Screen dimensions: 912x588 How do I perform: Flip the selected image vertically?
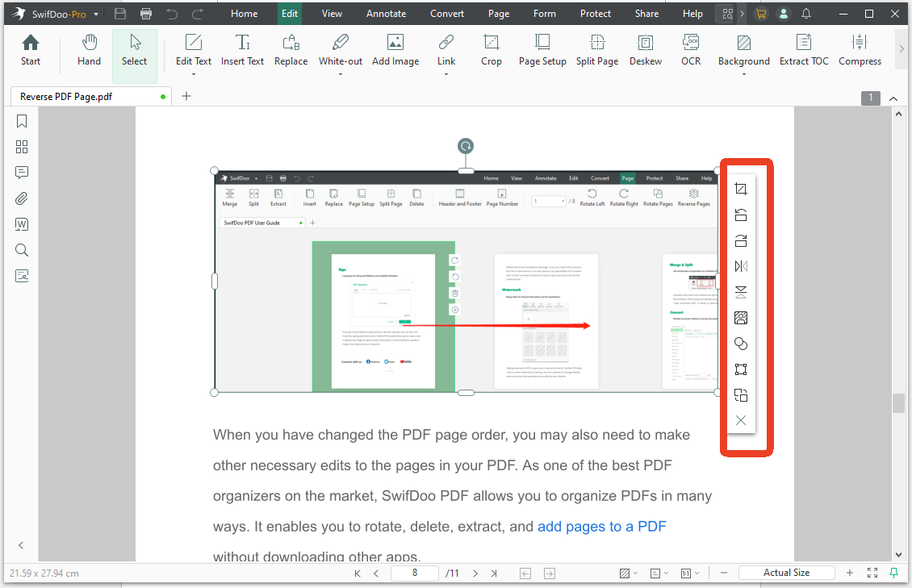(x=740, y=292)
